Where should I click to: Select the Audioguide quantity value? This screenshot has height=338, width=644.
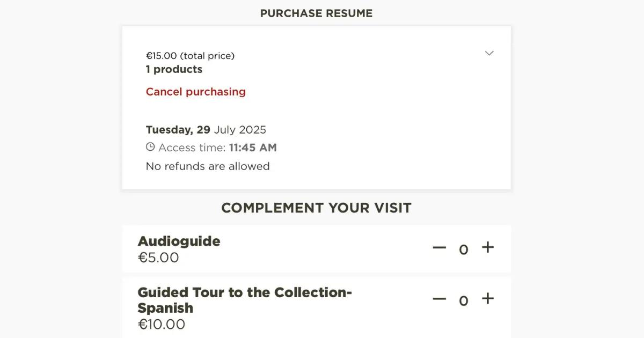464,249
